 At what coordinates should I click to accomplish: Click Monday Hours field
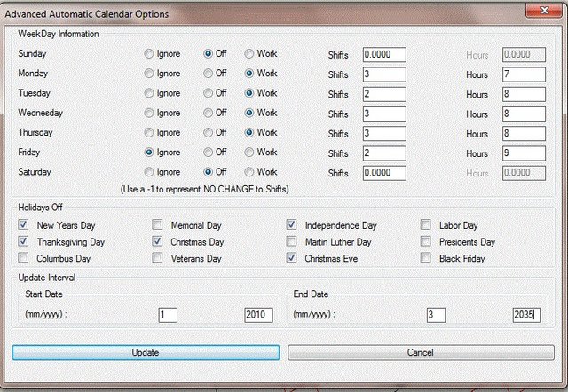[524, 74]
